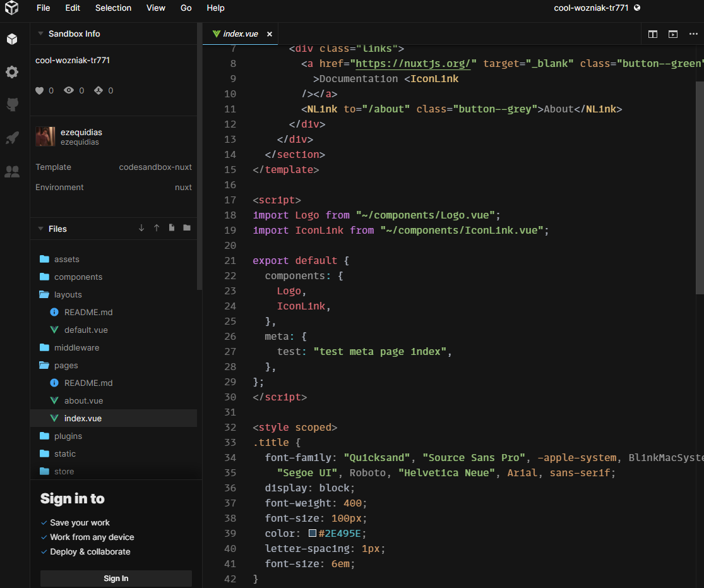
Task: Open the Live collaboration panel
Action: (12, 171)
